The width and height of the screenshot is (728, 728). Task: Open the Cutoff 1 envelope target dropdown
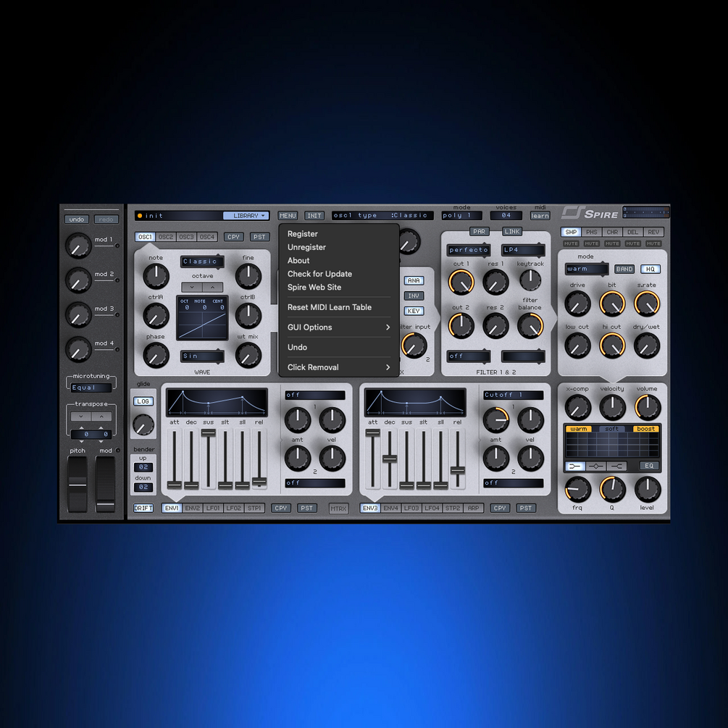pyautogui.click(x=513, y=395)
